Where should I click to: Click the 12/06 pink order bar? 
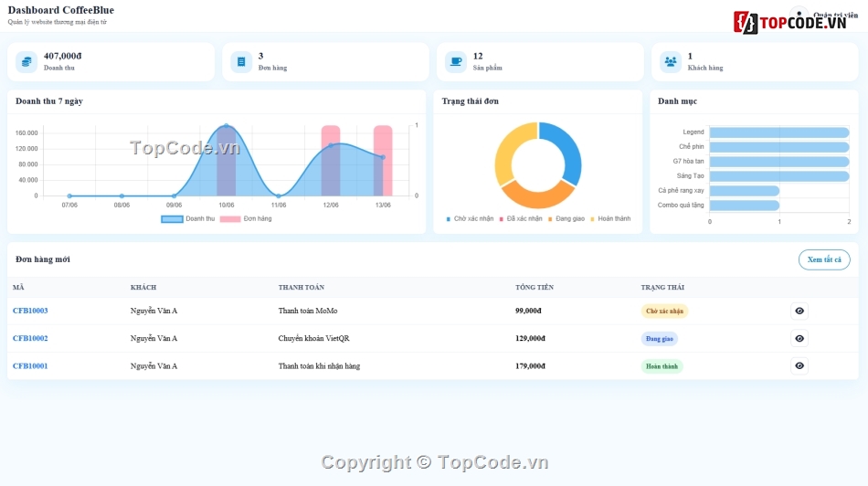point(331,161)
